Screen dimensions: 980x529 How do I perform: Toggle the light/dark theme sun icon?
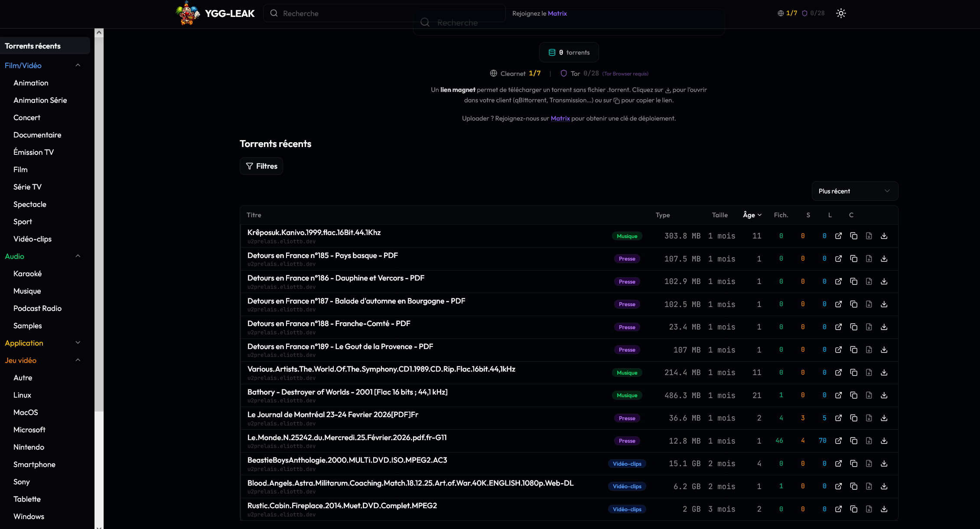click(x=841, y=13)
